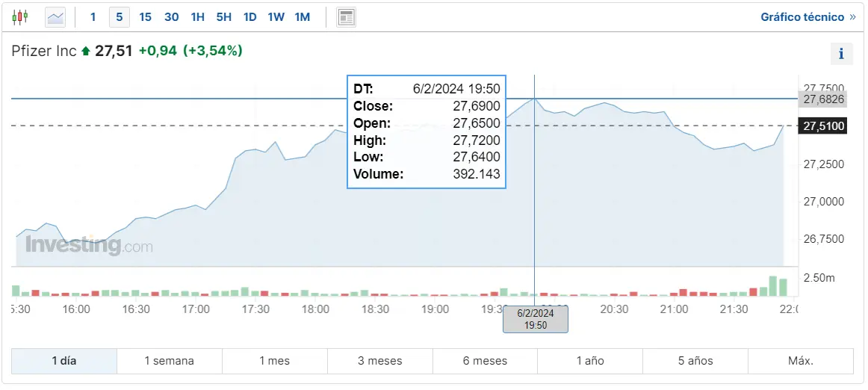Image resolution: width=868 pixels, height=390 pixels.
Task: Open the Gráfico técnico link
Action: pos(802,16)
